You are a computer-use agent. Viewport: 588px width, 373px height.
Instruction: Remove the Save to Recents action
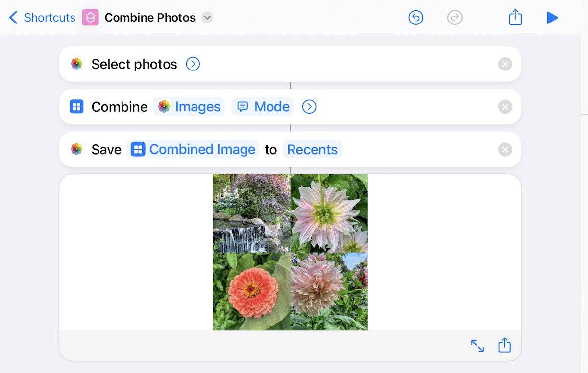505,149
